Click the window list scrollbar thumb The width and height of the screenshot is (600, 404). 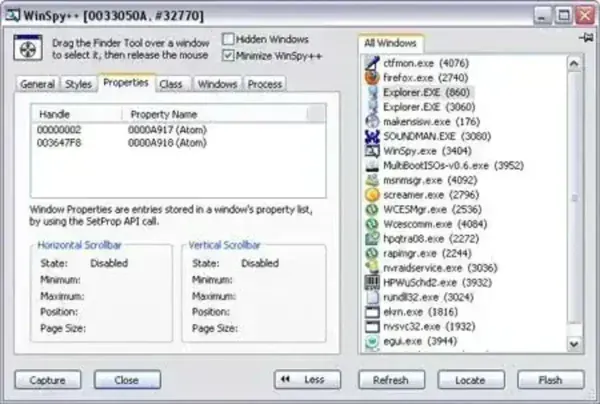(x=574, y=197)
